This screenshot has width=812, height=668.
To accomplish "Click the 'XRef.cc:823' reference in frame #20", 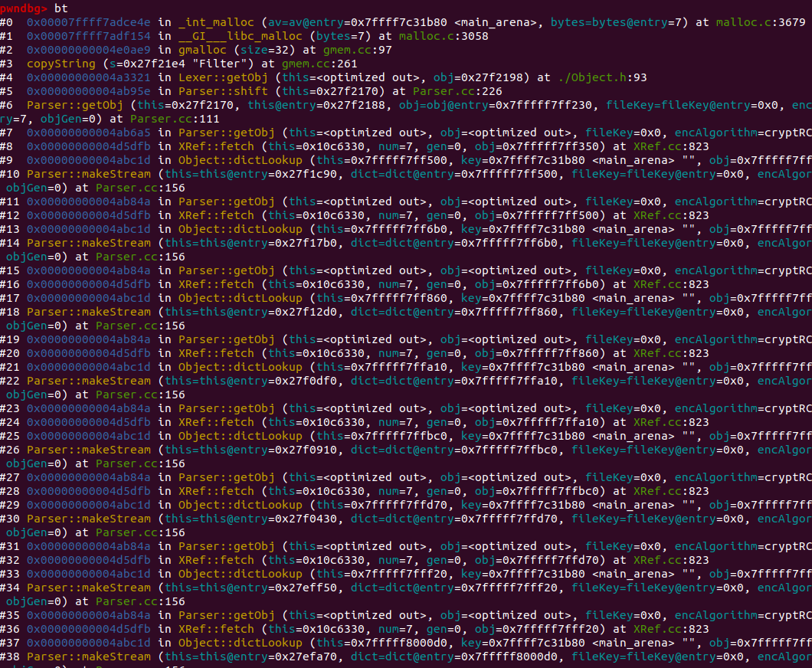I will pos(671,353).
